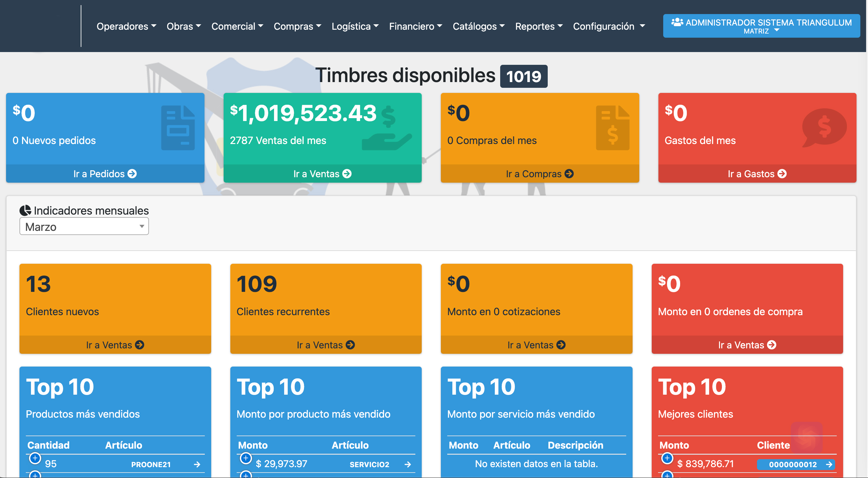
Task: Click the users icon beside Administrador
Action: pyautogui.click(x=677, y=22)
